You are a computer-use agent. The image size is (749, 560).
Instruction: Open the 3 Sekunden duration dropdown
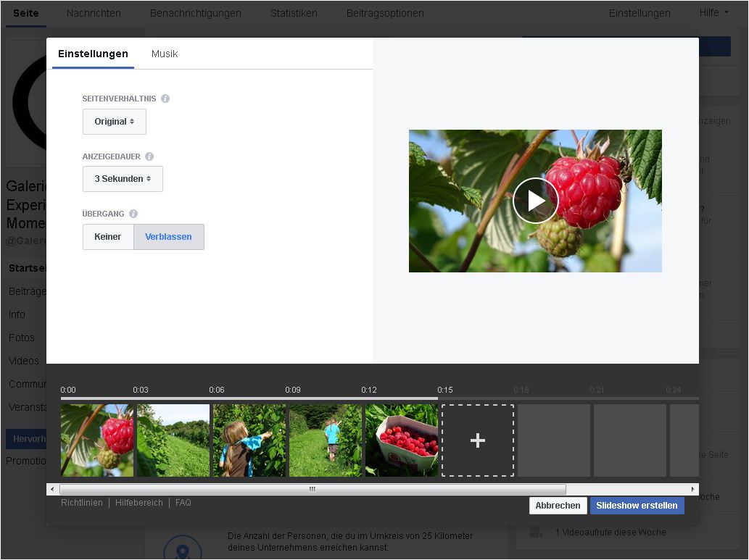(123, 179)
